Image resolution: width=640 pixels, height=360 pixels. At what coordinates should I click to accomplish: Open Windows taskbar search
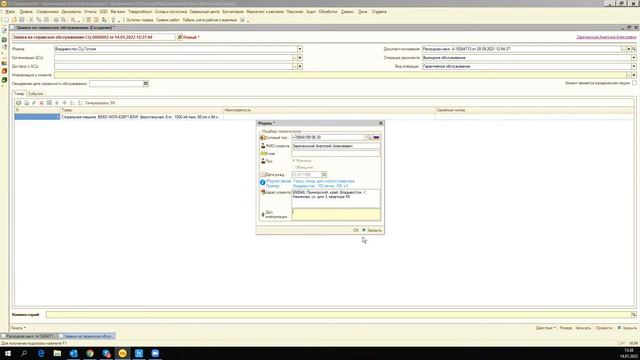(24, 353)
